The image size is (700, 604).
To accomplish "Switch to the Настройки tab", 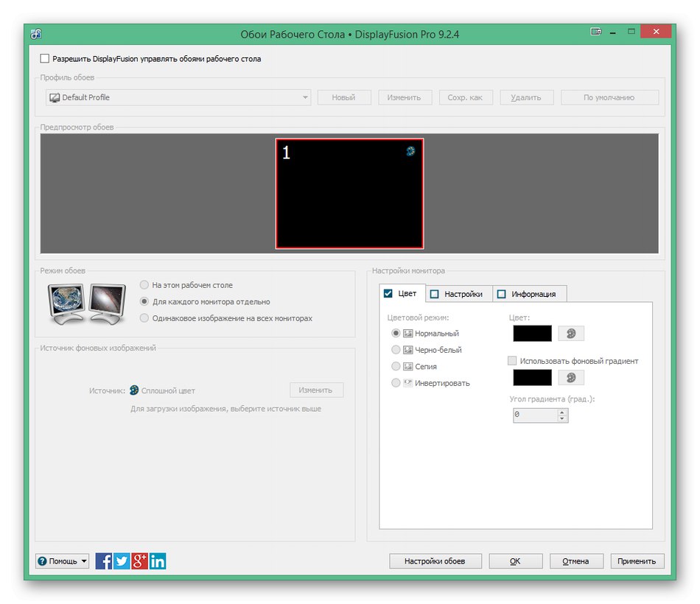I will click(458, 294).
